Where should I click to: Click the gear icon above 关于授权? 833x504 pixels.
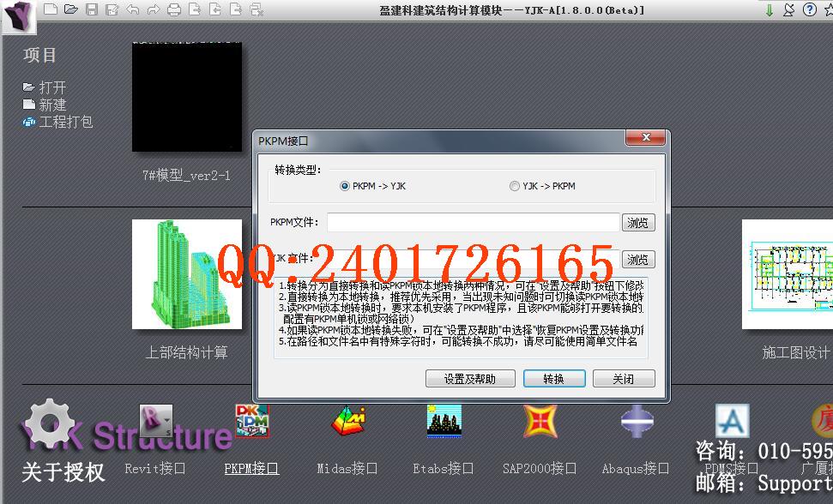50,423
